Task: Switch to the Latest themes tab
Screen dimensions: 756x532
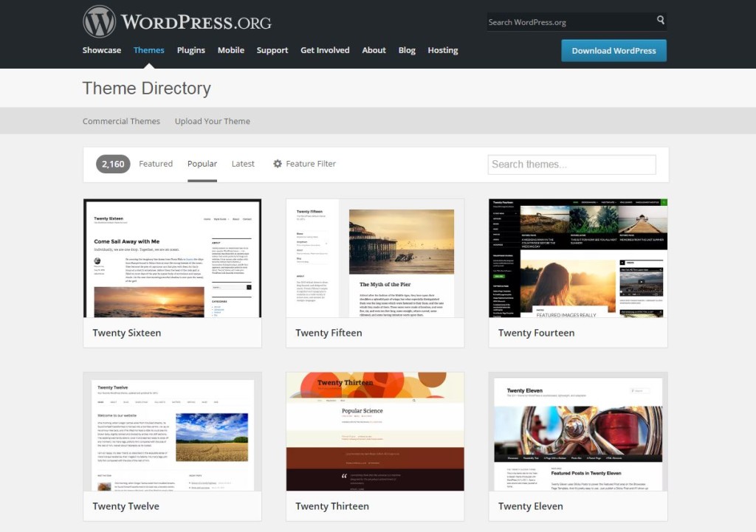Action: [x=243, y=164]
